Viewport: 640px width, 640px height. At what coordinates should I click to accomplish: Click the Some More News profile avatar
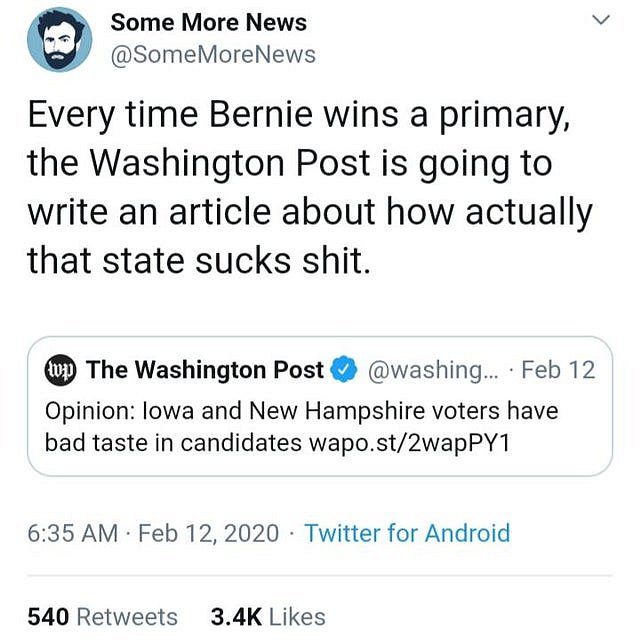tap(60, 40)
